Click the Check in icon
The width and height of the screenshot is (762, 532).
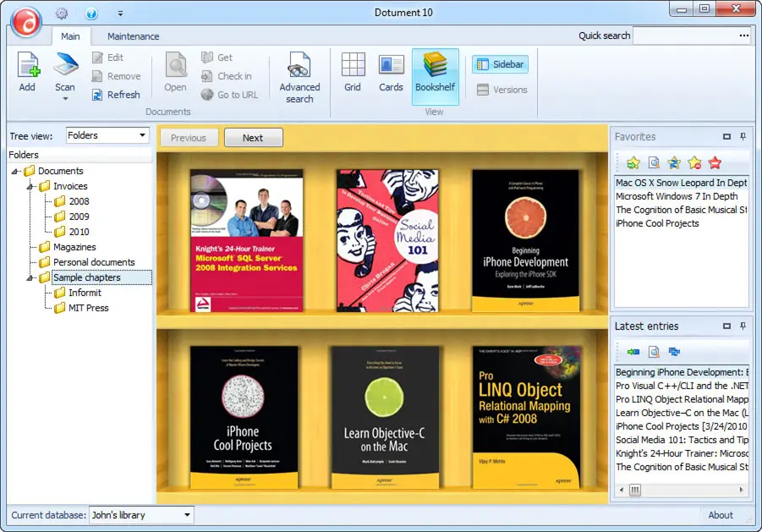point(207,76)
